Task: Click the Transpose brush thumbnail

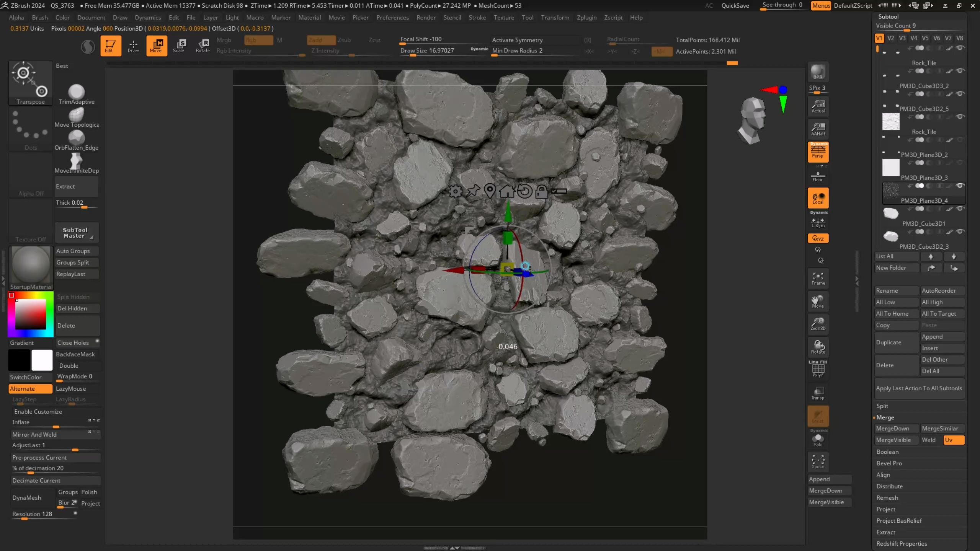Action: 30,83
